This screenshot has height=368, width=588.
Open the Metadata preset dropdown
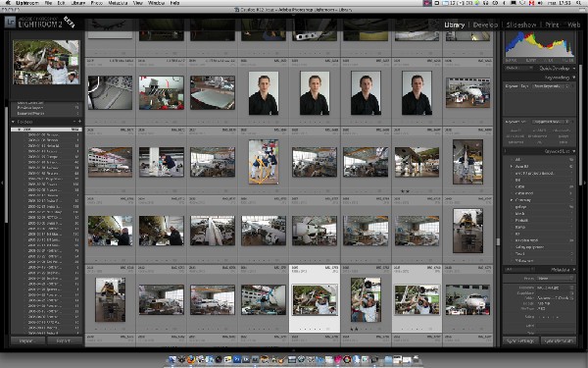click(x=556, y=279)
